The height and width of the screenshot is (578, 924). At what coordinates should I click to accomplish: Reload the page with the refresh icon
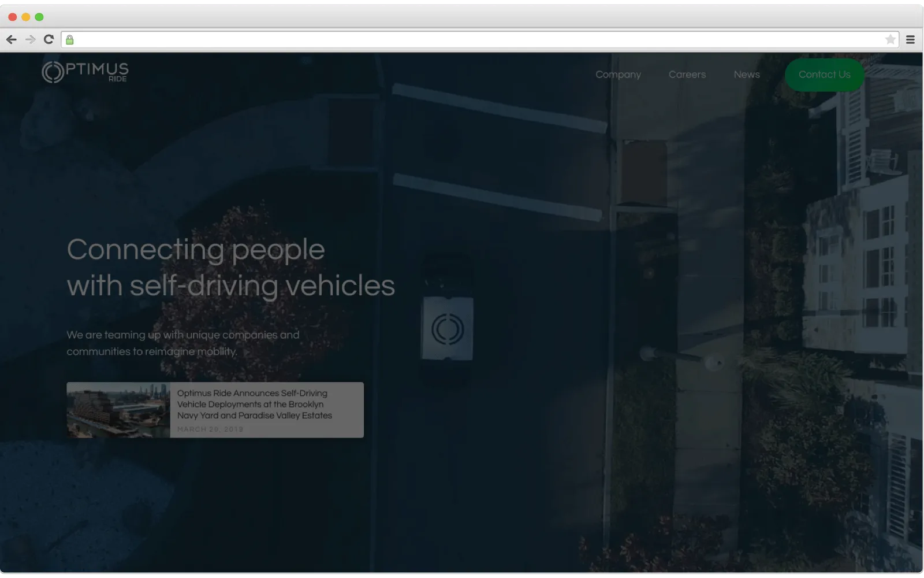tap(49, 39)
